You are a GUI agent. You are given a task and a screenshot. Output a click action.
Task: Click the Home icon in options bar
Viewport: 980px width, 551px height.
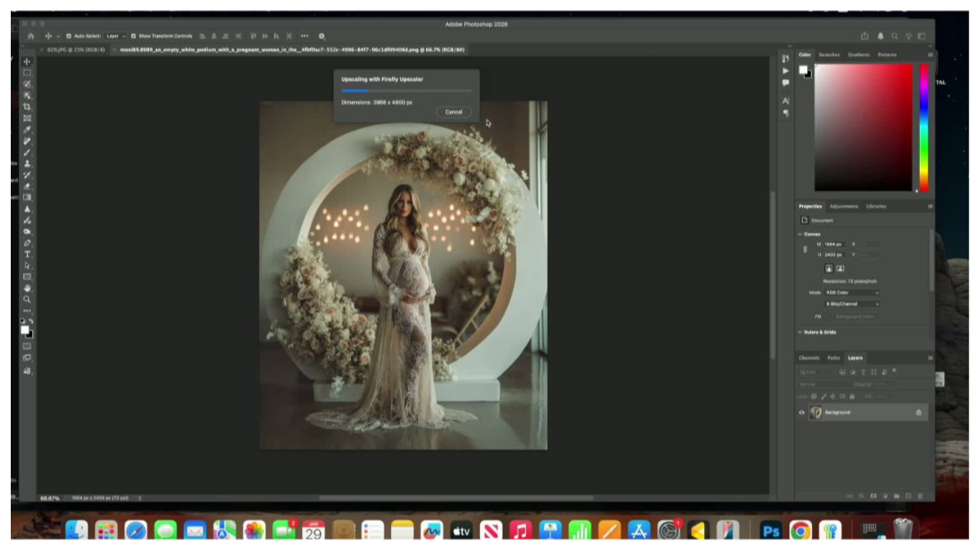(x=31, y=36)
